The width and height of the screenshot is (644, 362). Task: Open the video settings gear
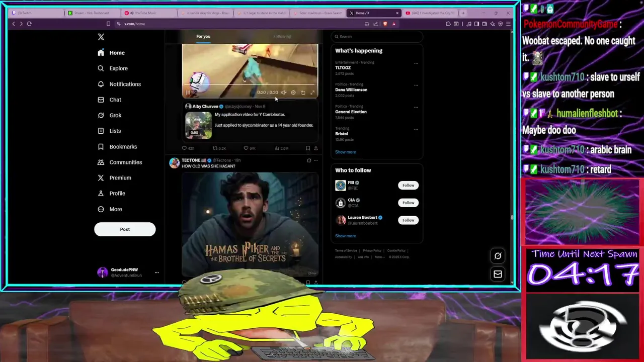[293, 93]
